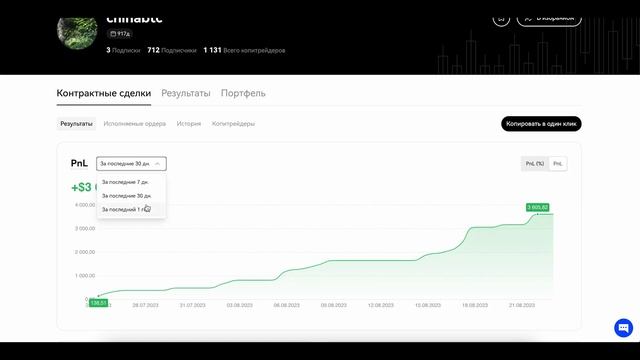This screenshot has width=640, height=360.
Task: Click the 28.07.2023 date label
Action: pos(145,305)
